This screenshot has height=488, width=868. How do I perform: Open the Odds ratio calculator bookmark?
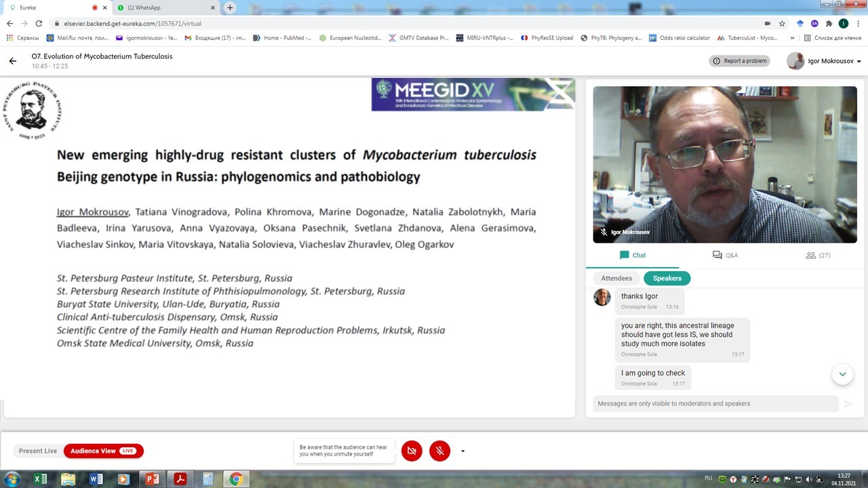click(679, 38)
